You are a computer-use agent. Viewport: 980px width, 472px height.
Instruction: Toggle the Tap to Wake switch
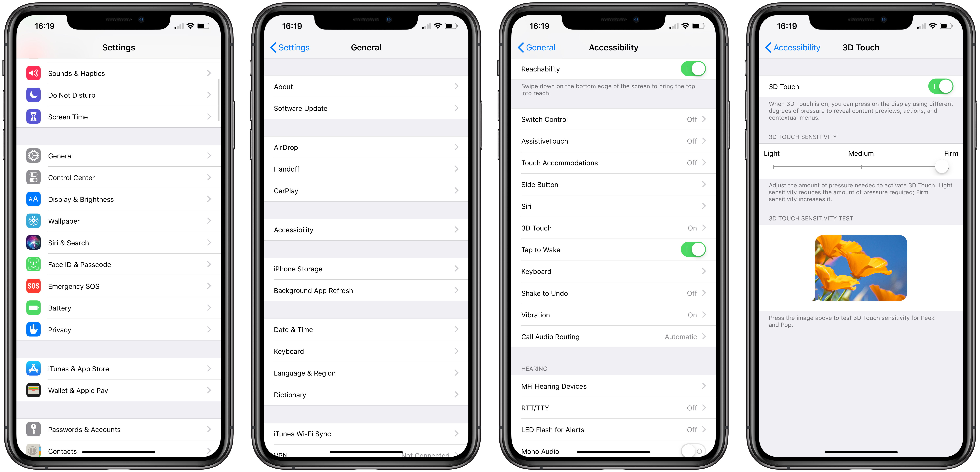(695, 250)
